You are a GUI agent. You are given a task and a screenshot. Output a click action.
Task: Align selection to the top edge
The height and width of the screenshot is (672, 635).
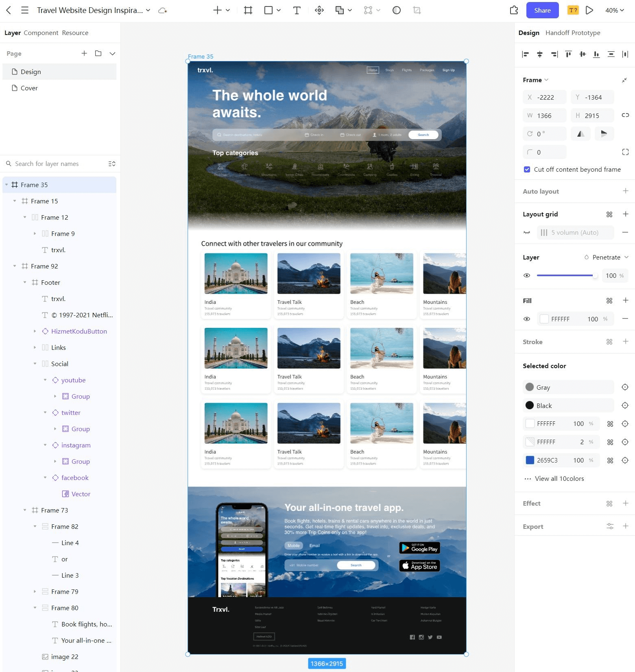(x=568, y=54)
